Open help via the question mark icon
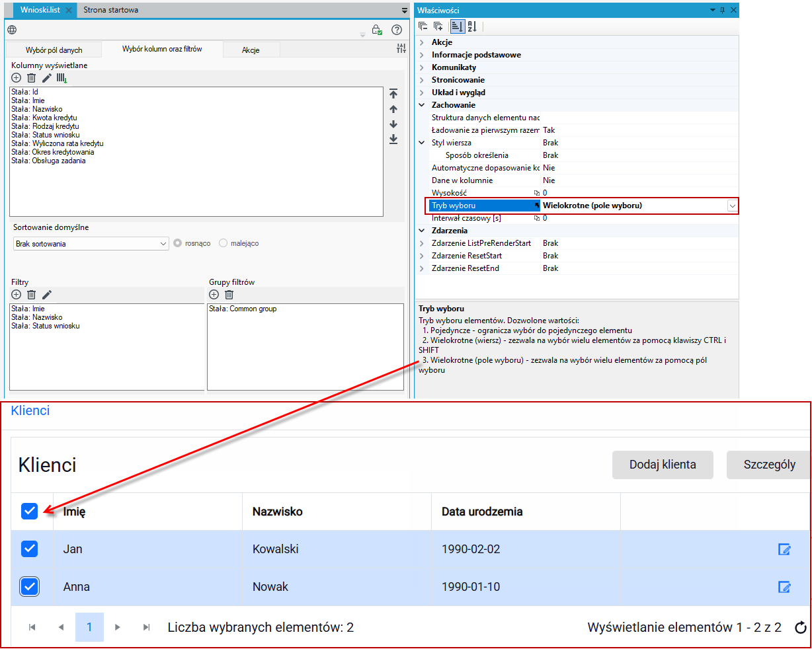812x649 pixels. pos(397,30)
